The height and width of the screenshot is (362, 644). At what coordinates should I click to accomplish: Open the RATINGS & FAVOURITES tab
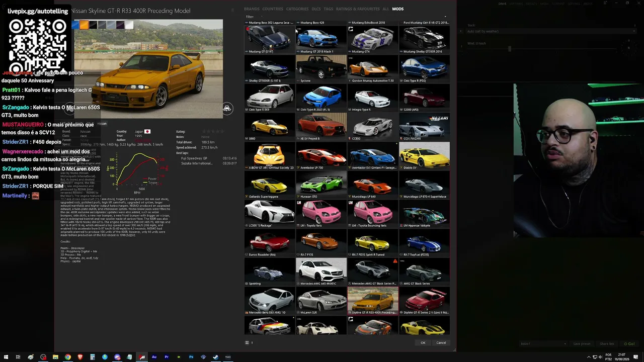pyautogui.click(x=358, y=9)
